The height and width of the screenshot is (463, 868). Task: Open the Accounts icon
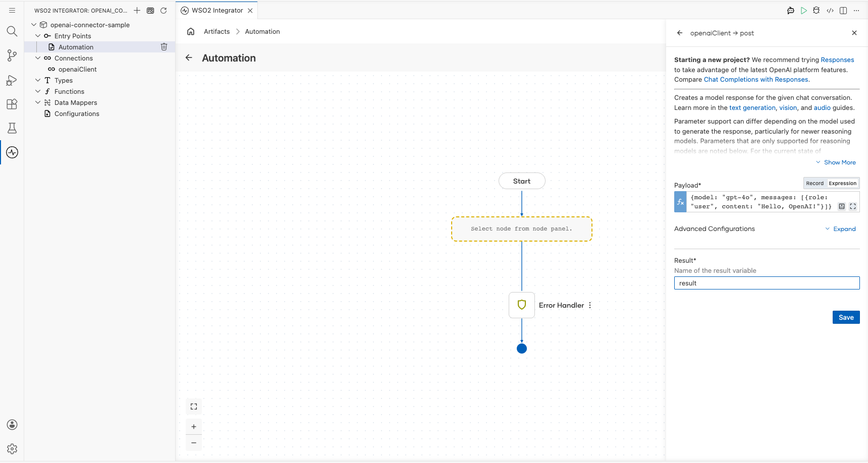(12, 425)
